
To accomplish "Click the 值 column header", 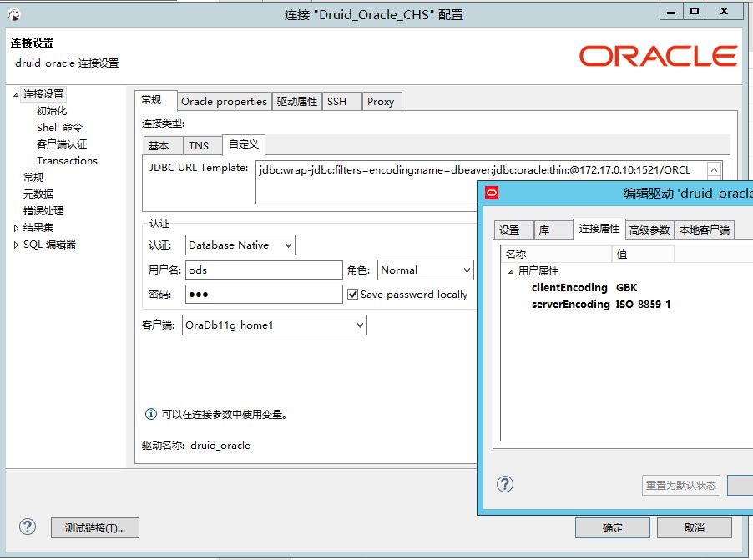I will point(643,254).
